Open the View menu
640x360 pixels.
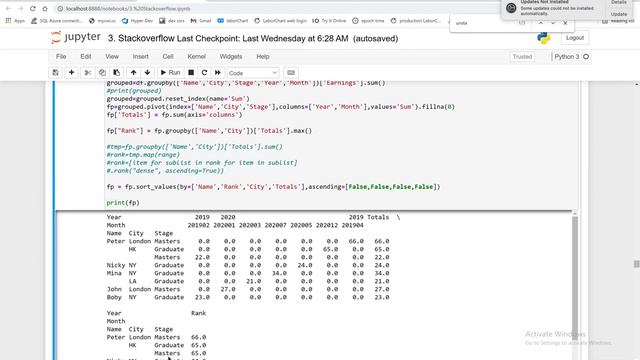112,57
